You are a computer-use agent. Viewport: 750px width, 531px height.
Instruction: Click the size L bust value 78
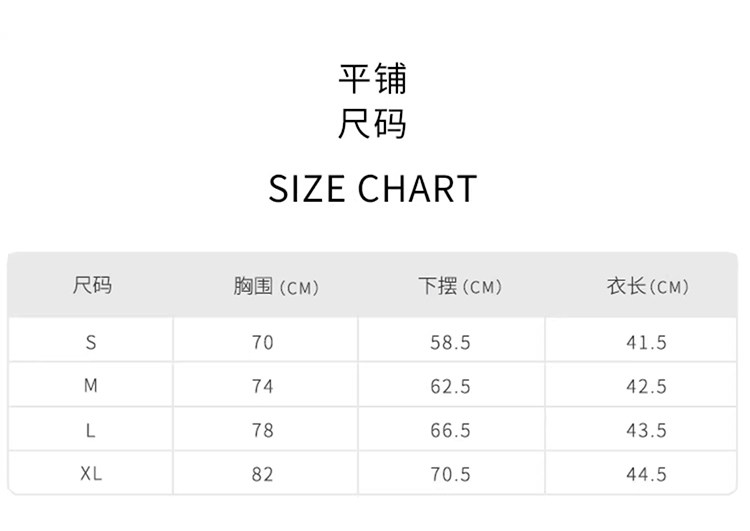[x=262, y=431]
